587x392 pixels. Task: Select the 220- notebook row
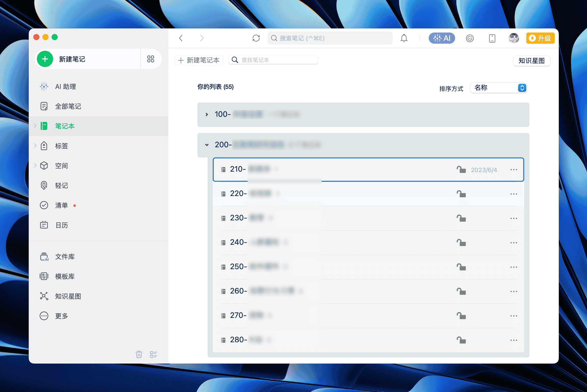point(368,194)
